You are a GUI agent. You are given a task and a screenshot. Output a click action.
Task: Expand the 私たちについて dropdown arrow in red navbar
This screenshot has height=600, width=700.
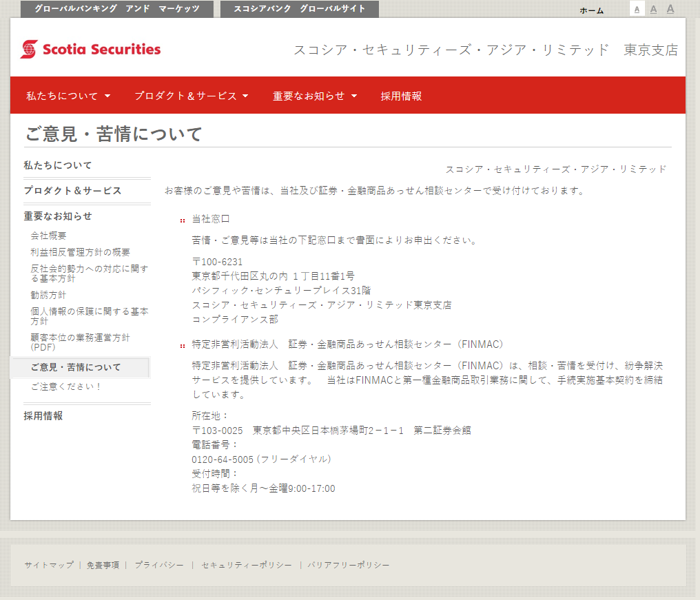click(107, 96)
